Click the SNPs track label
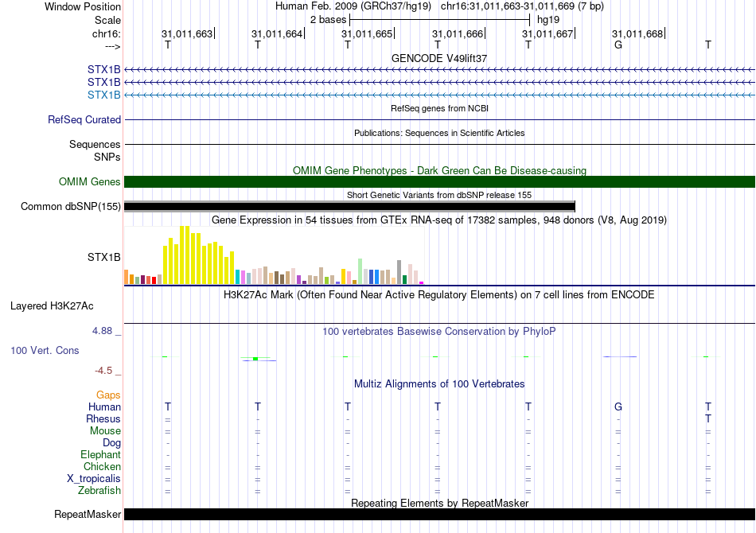756x533 pixels. tap(107, 157)
